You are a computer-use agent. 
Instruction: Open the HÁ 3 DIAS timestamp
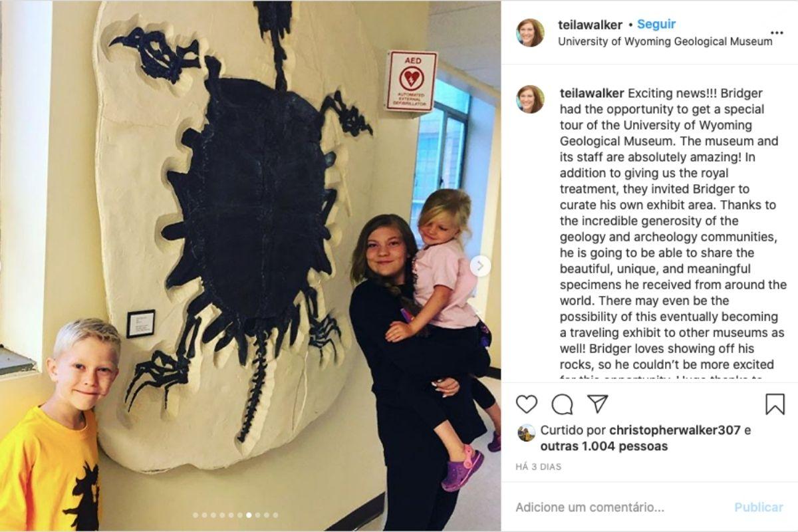538,467
